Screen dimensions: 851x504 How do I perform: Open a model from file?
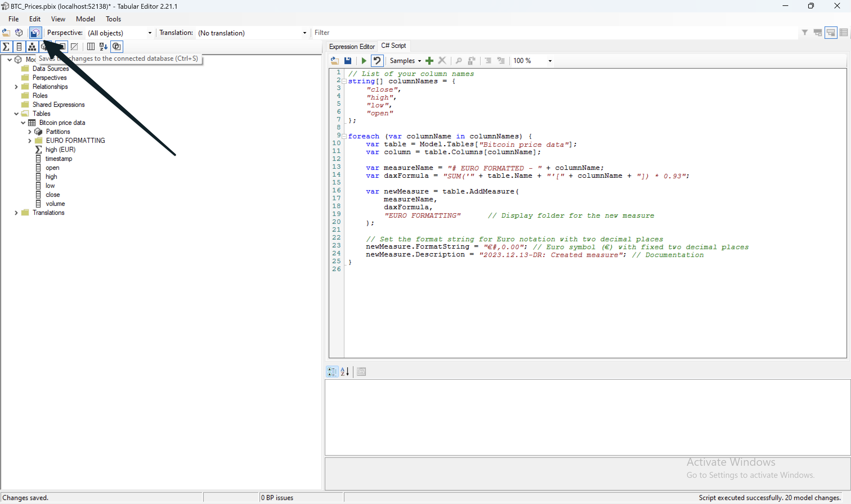(6, 33)
